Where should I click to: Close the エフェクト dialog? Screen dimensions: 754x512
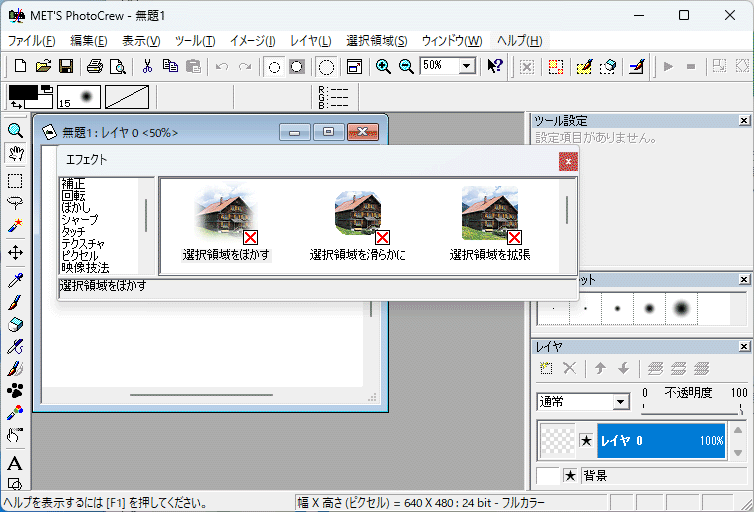pos(568,162)
